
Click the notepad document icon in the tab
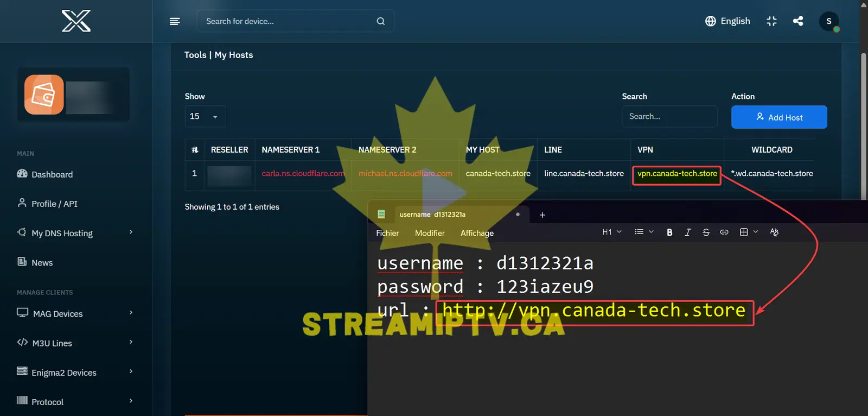click(381, 215)
